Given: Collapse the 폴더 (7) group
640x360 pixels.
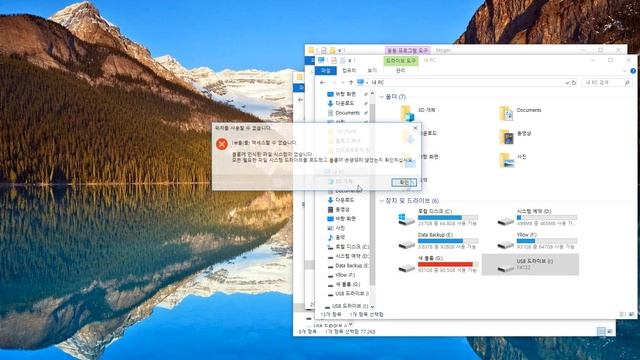Looking at the screenshot, I should pyautogui.click(x=382, y=97).
